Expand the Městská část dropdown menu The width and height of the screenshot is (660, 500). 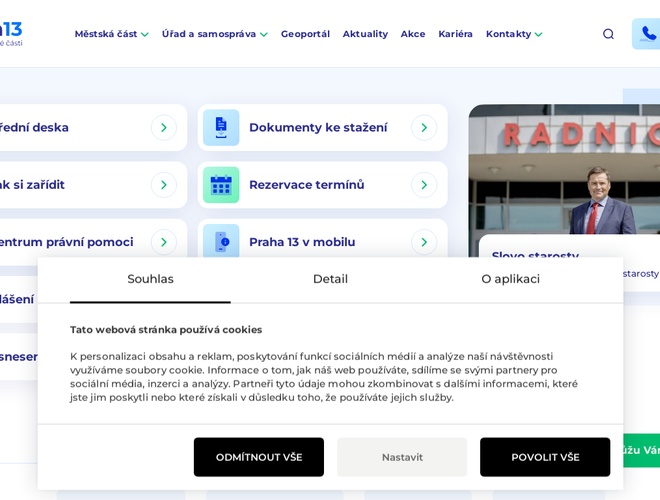pos(111,34)
